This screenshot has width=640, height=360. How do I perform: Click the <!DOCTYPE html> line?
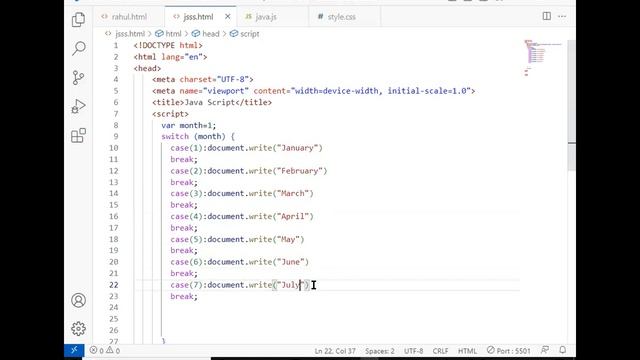(168, 45)
